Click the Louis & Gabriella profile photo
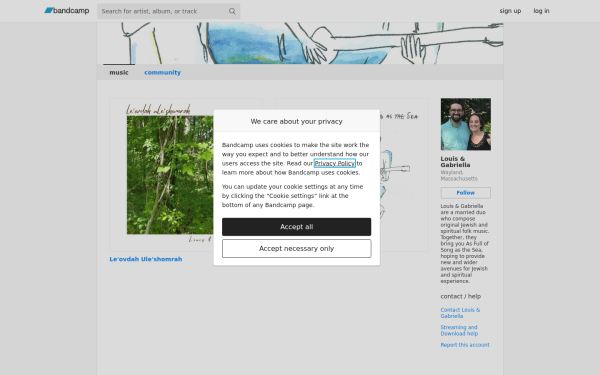 tap(466, 124)
